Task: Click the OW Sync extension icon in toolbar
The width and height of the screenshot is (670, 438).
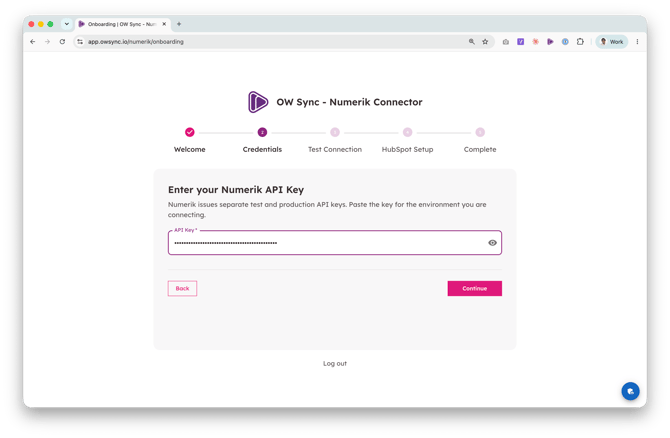Action: (550, 41)
